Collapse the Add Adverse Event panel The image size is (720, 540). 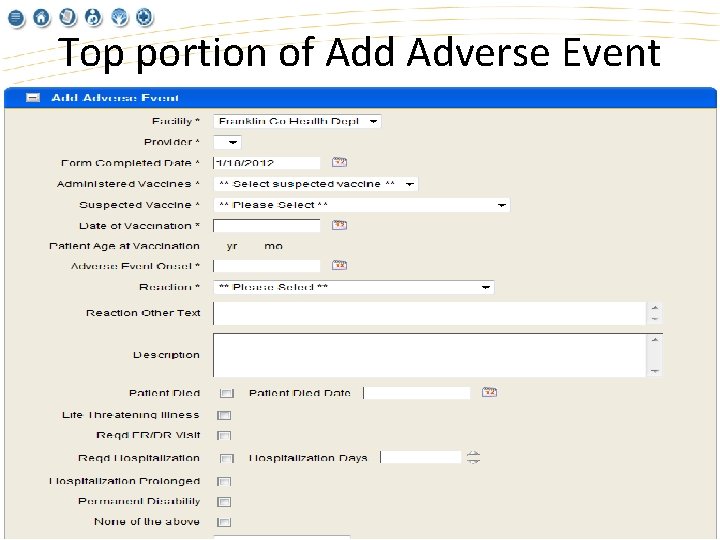pyautogui.click(x=33, y=98)
